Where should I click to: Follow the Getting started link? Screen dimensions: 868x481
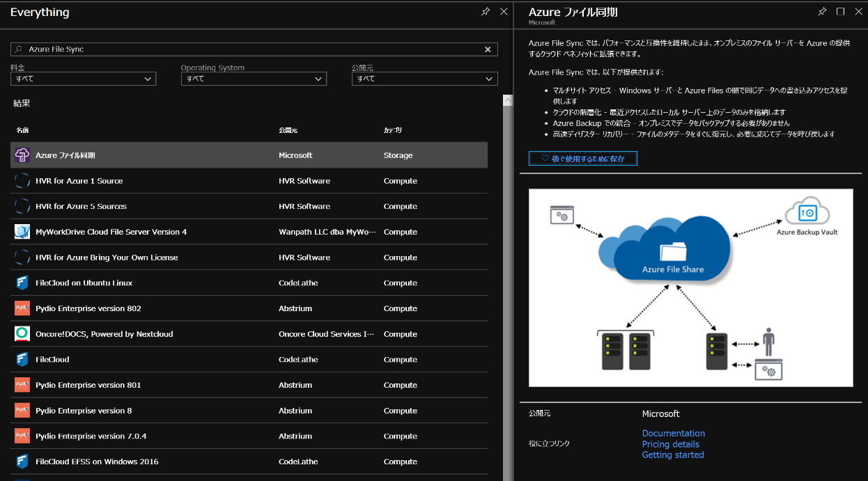pos(672,455)
